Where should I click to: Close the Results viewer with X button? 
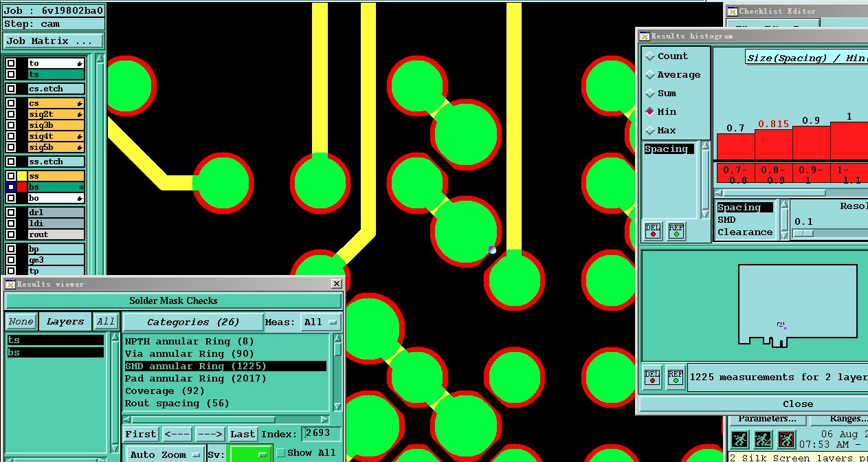pyautogui.click(x=336, y=283)
